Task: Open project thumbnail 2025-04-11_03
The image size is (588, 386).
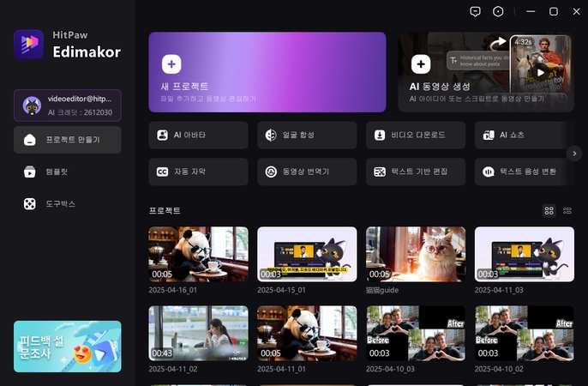Action: (525, 254)
